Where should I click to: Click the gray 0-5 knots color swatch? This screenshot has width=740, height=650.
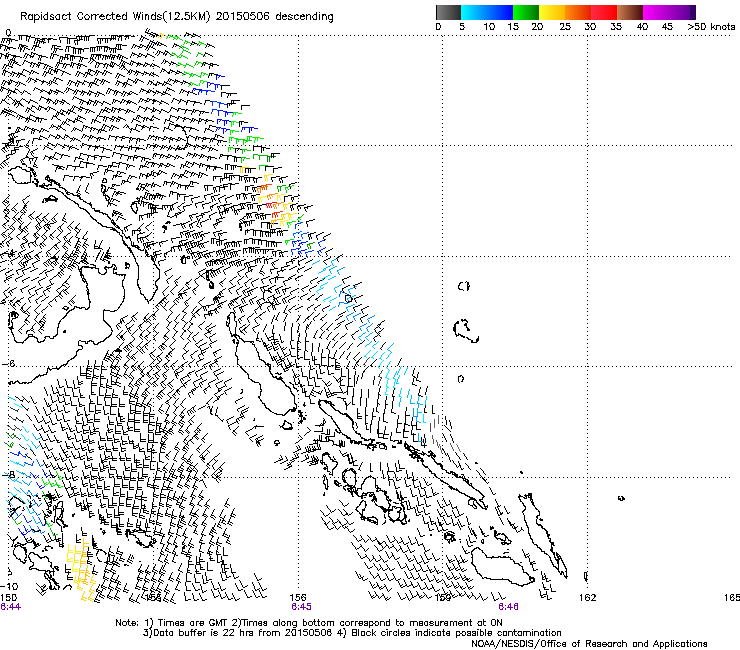pyautogui.click(x=448, y=12)
